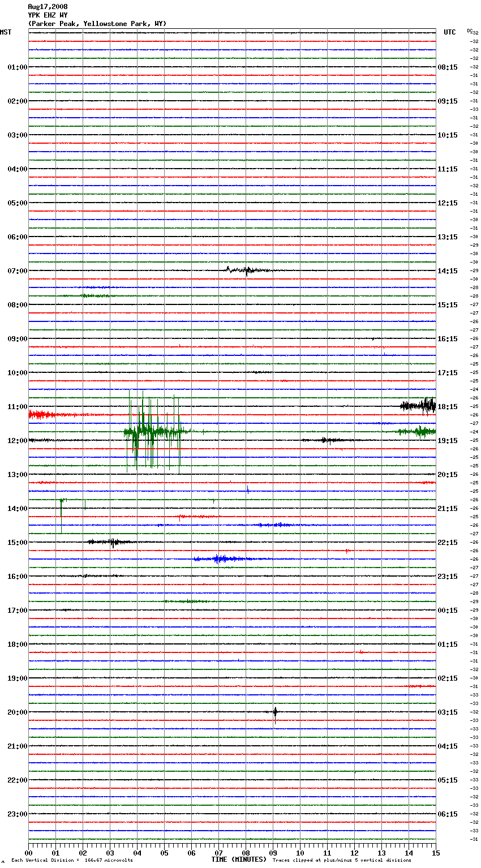Screen dimensions: 481x868
Task: Click the '18:15' UTC time label
Action: (448, 407)
